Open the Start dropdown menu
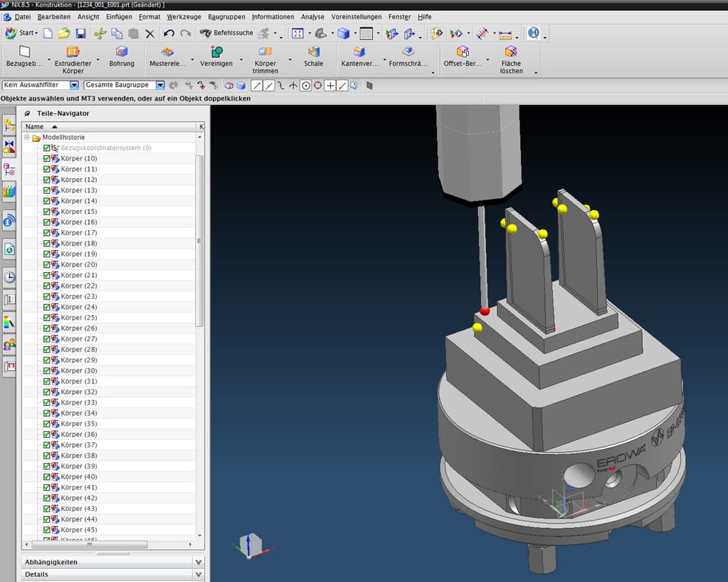The width and height of the screenshot is (728, 582). click(x=21, y=33)
